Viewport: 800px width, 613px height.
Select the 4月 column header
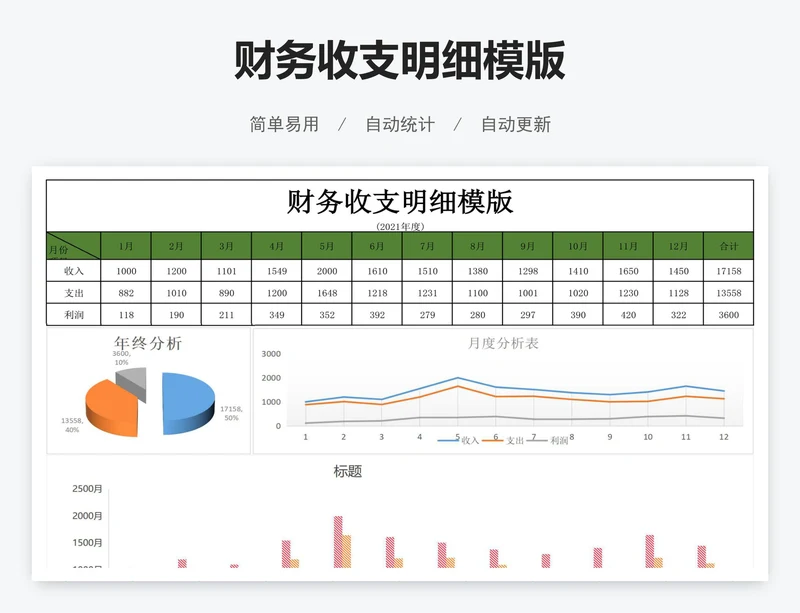click(x=277, y=246)
